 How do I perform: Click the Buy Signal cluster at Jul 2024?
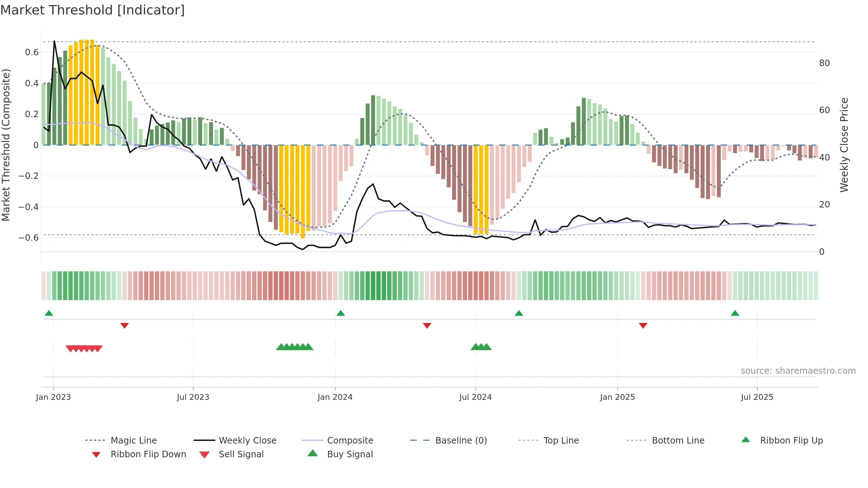481,347
